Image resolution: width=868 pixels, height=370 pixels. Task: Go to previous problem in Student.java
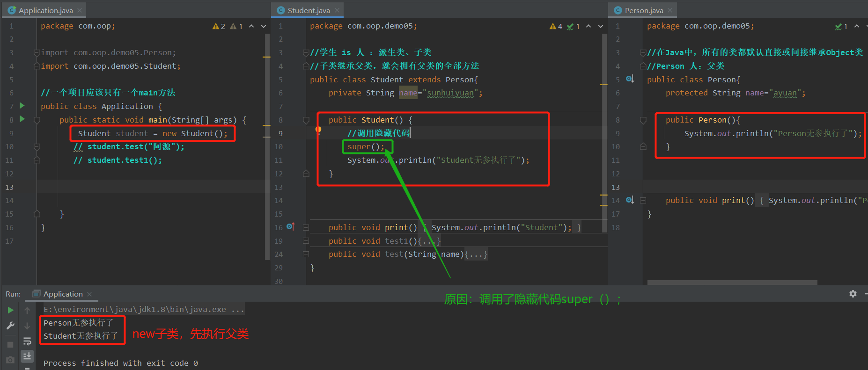pos(588,26)
